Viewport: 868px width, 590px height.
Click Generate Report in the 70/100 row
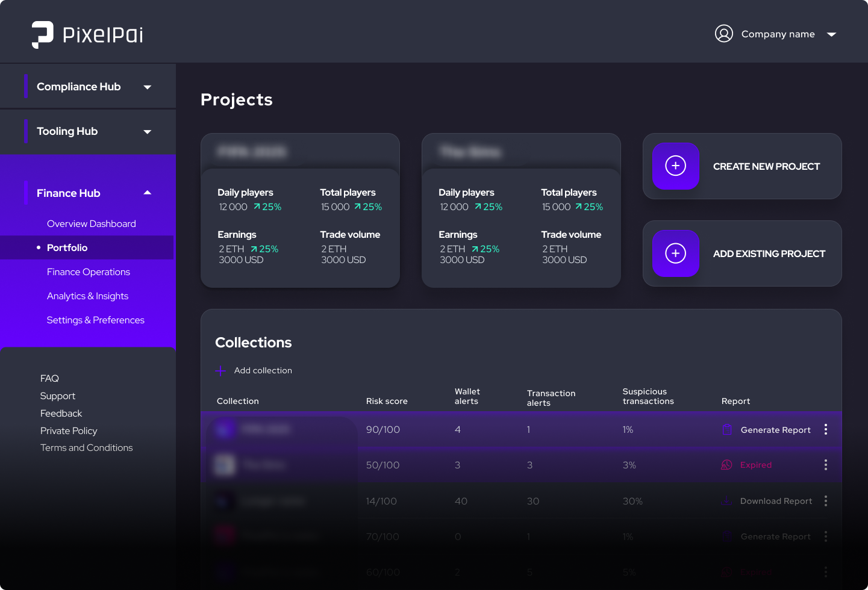pos(776,536)
